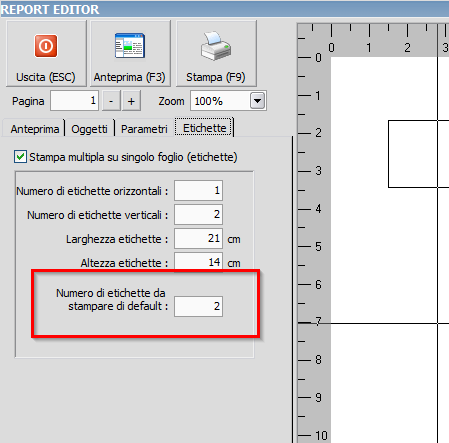449x443 pixels.
Task: Switch to the Oggetti tab
Action: [x=89, y=129]
